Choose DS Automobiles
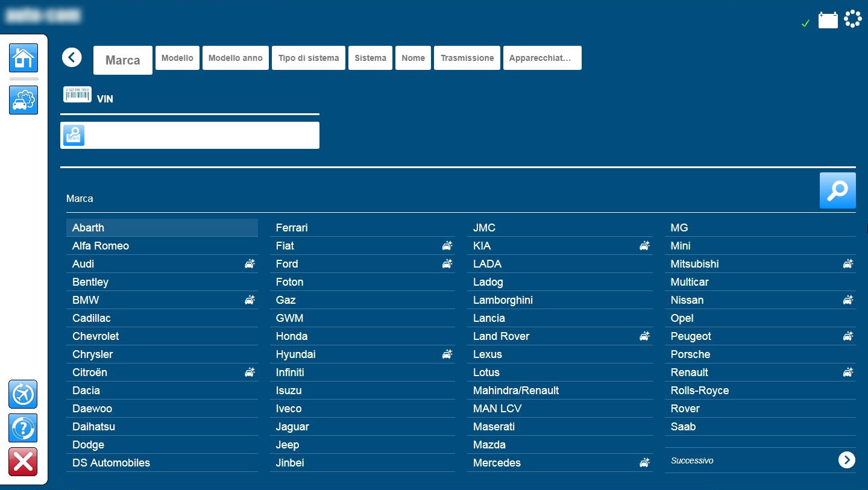The image size is (868, 490). click(x=162, y=463)
